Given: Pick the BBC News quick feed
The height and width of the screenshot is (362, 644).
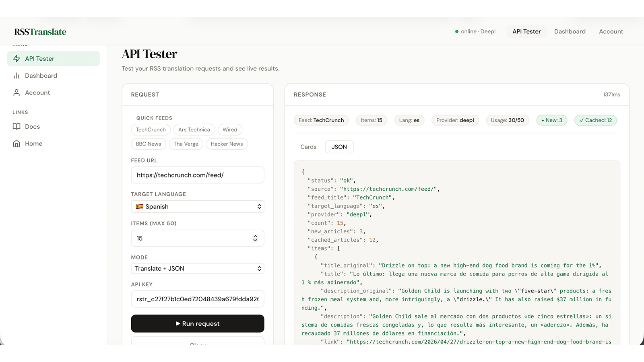Looking at the screenshot, I should pos(149,144).
